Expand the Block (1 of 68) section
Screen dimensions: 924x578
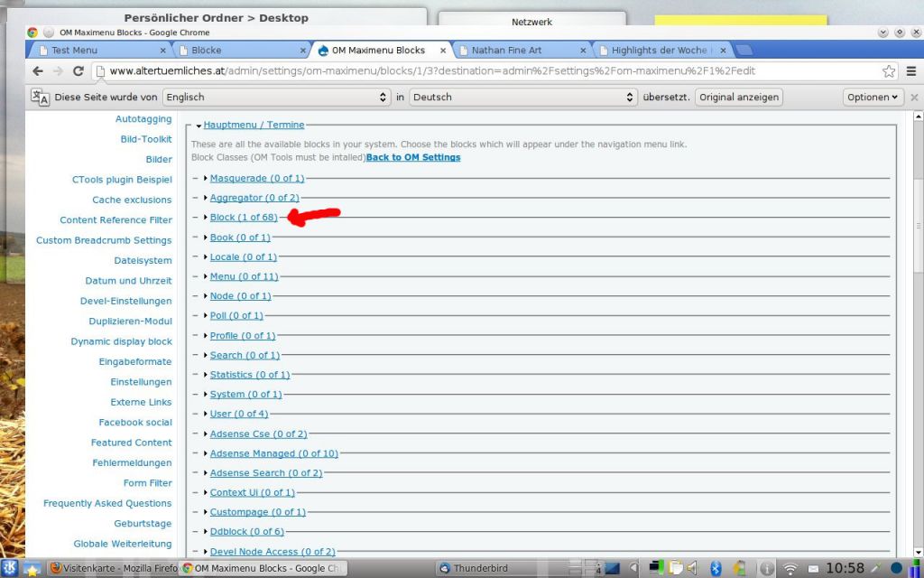pos(243,218)
